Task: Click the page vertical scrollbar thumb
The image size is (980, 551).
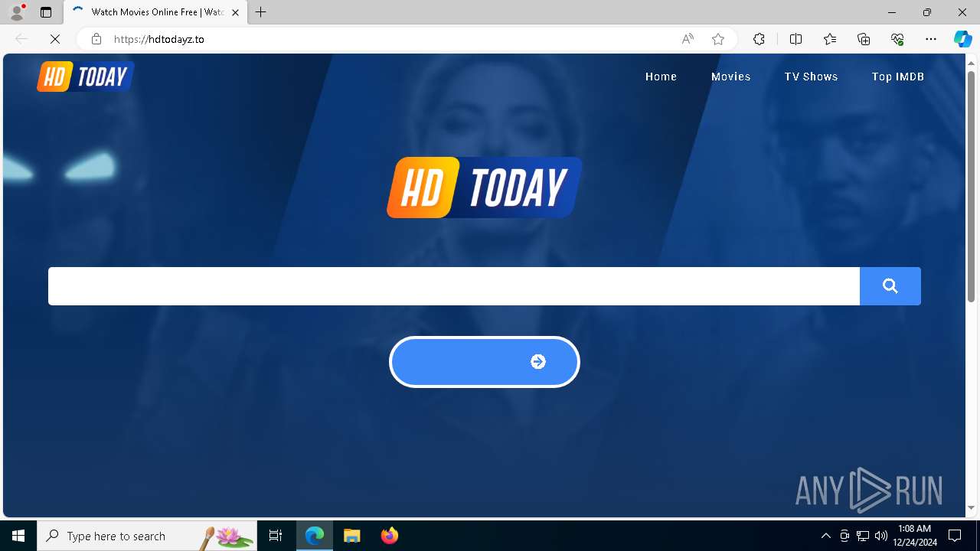Action: pyautogui.click(x=971, y=186)
